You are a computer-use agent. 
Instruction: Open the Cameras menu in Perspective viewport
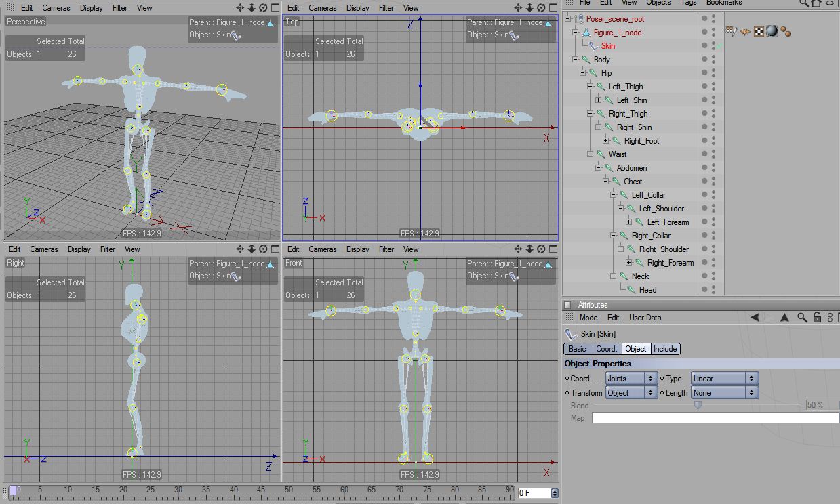tap(56, 8)
